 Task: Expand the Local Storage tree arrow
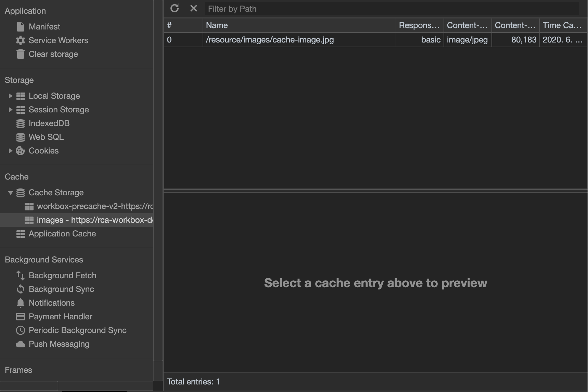pyautogui.click(x=10, y=96)
